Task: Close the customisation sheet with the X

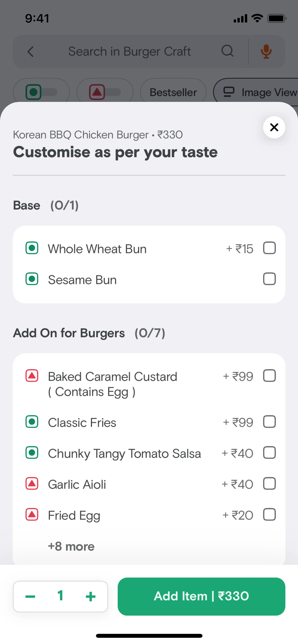Action: [274, 127]
